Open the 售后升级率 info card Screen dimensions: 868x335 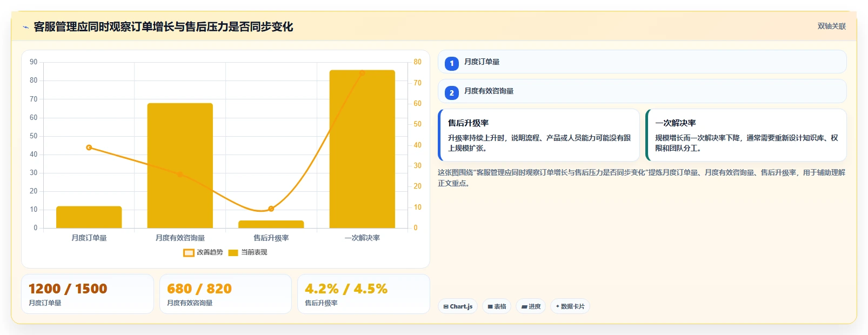click(x=539, y=135)
